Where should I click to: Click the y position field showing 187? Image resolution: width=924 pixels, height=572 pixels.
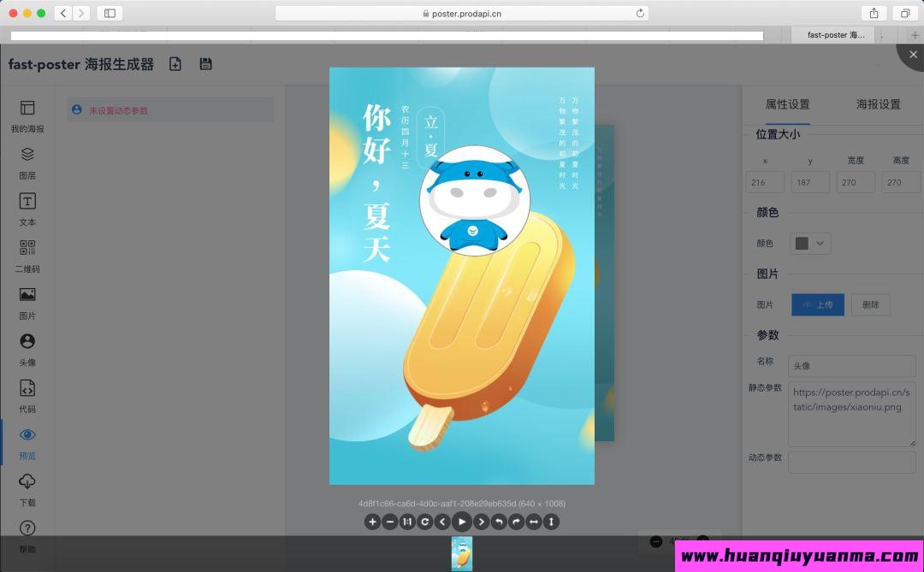(810, 182)
